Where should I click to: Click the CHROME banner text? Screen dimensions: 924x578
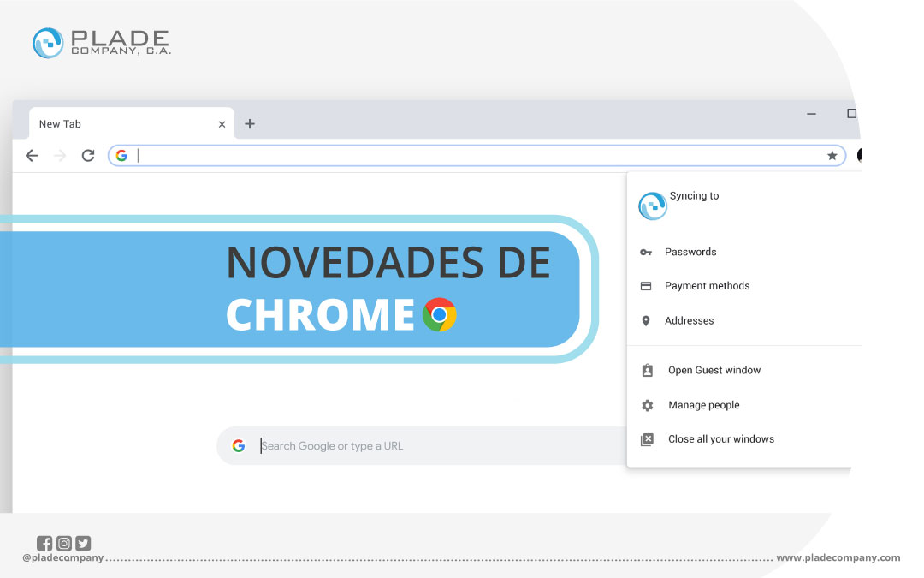321,315
